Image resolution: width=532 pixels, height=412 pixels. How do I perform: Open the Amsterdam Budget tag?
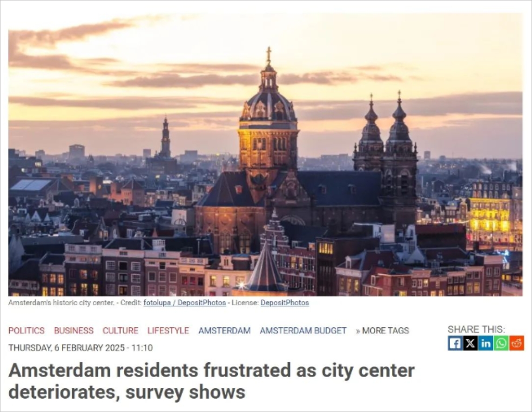point(303,330)
